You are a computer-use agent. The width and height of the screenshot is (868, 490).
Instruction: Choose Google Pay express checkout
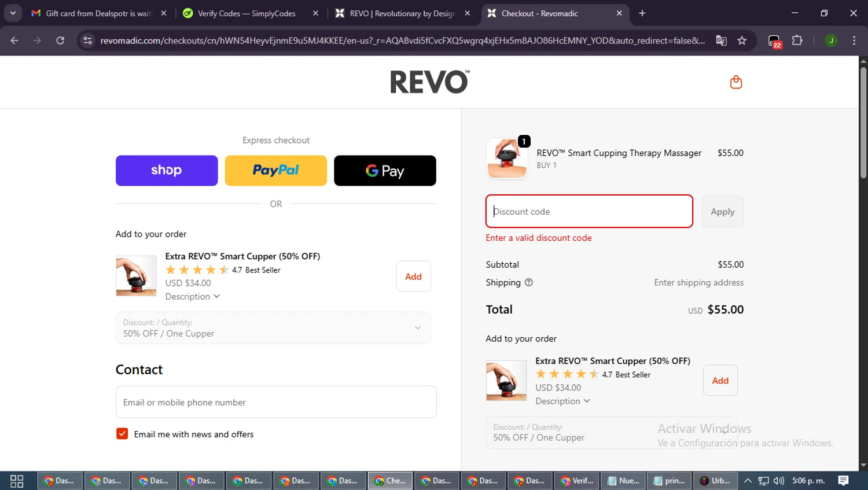pos(385,171)
